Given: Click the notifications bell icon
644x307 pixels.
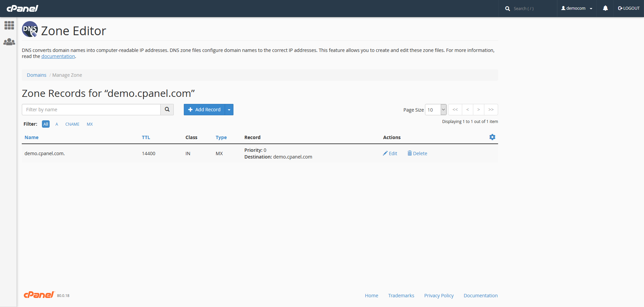Looking at the screenshot, I should click(x=605, y=8).
